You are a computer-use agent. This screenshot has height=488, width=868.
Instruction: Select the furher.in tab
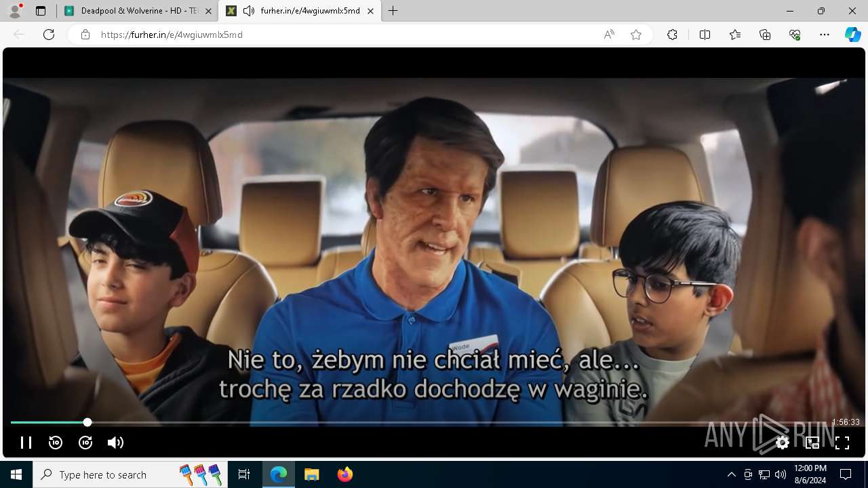300,11
